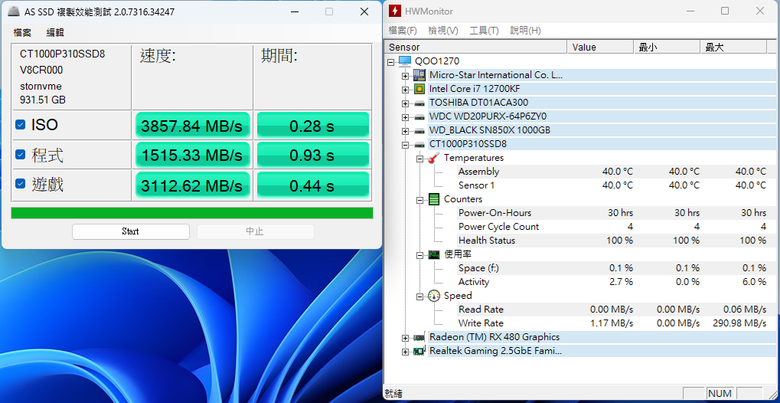Image resolution: width=780 pixels, height=403 pixels.
Task: Open the 檔案 menu in AS SSD
Action: (22, 33)
